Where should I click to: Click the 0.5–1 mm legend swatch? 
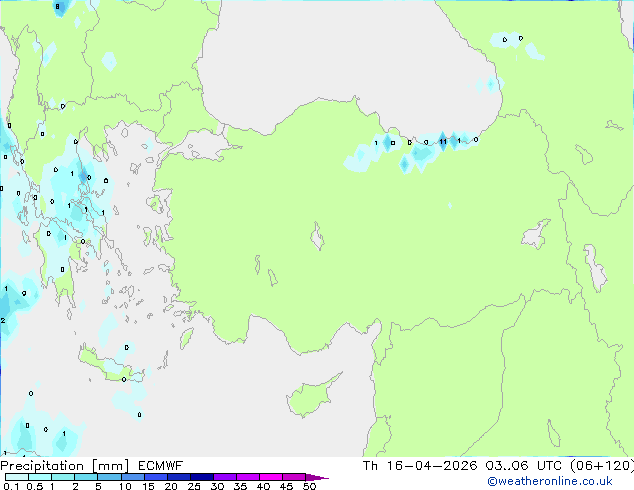(40, 477)
